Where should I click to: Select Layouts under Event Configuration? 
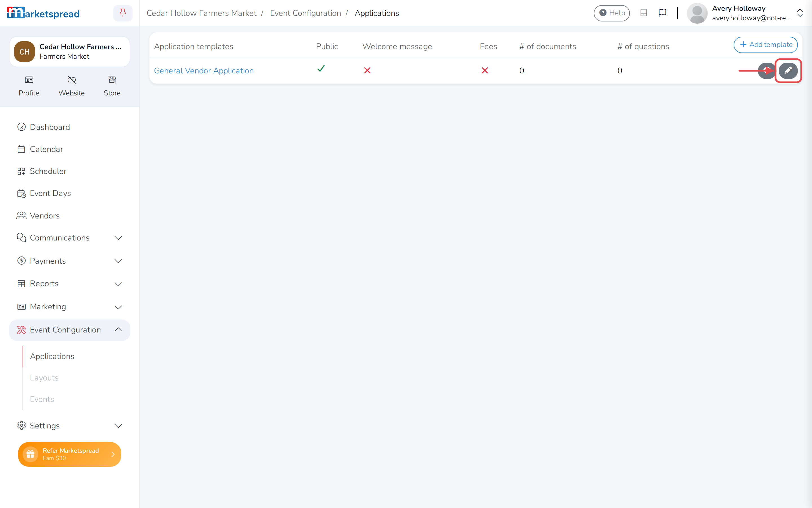44,378
